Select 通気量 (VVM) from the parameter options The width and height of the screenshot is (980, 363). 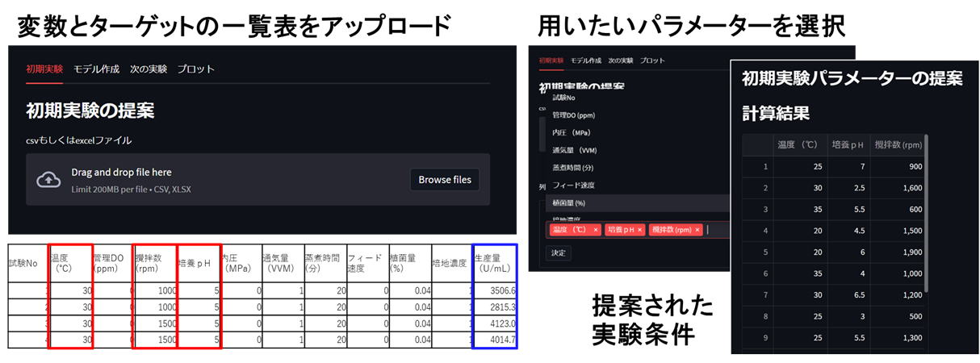pyautogui.click(x=574, y=150)
